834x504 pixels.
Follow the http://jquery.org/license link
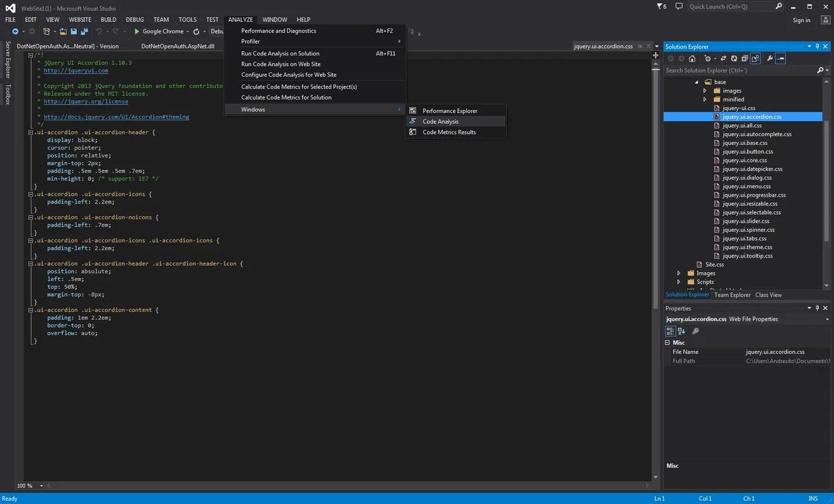pyautogui.click(x=86, y=101)
